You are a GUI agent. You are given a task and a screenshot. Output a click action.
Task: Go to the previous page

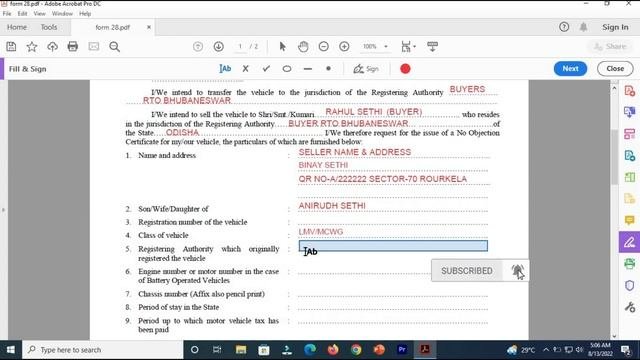(198, 47)
